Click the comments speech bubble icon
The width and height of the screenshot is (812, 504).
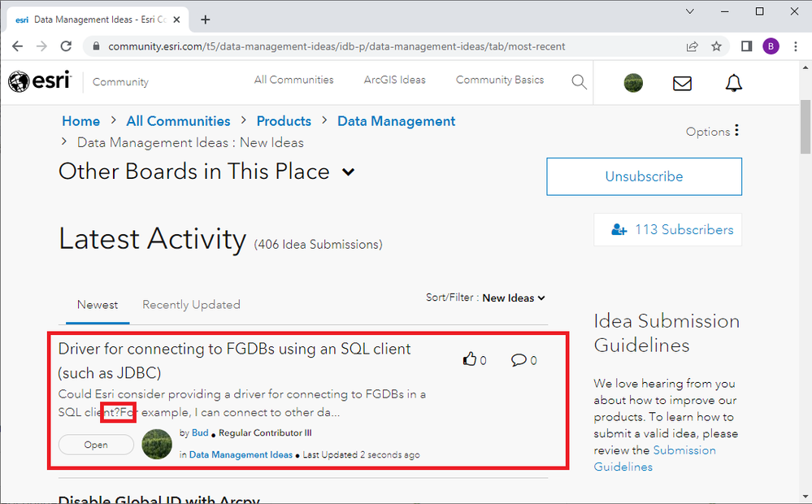point(519,360)
